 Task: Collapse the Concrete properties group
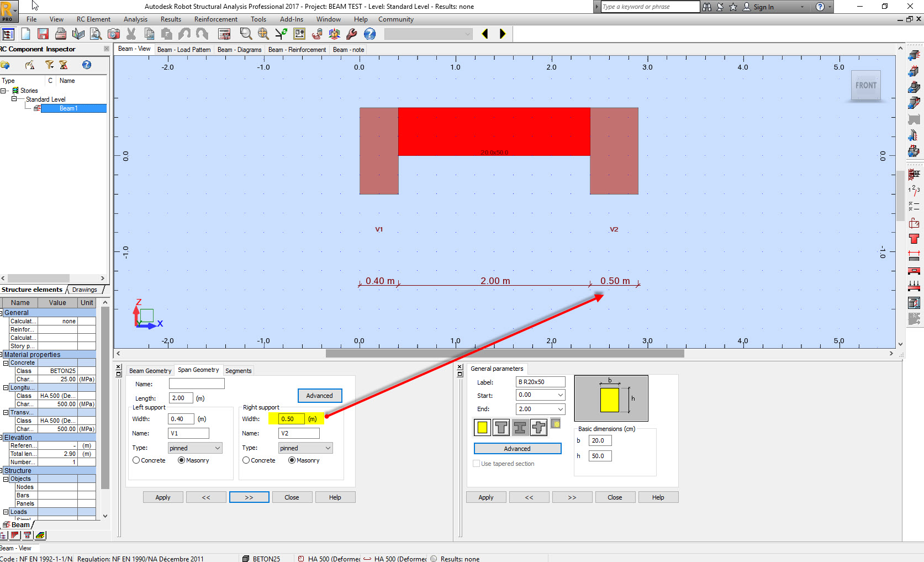6,363
